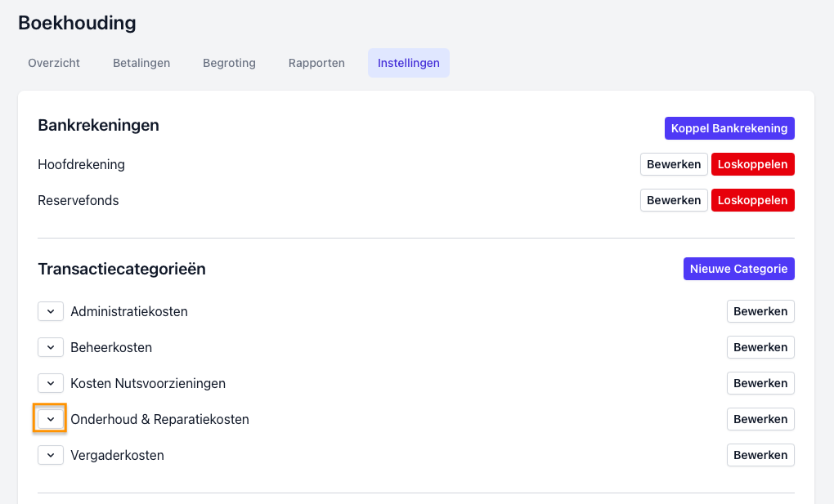Create a new category with Nieuwe Categorie
This screenshot has height=504, width=834.
pos(738,269)
